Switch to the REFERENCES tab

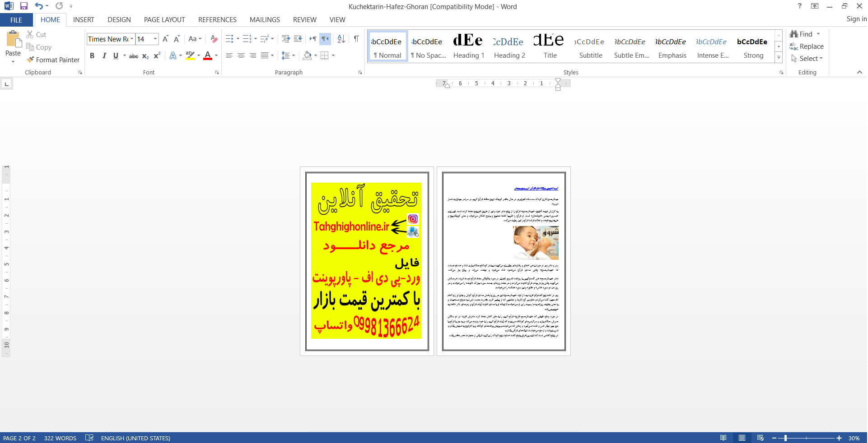coord(217,20)
